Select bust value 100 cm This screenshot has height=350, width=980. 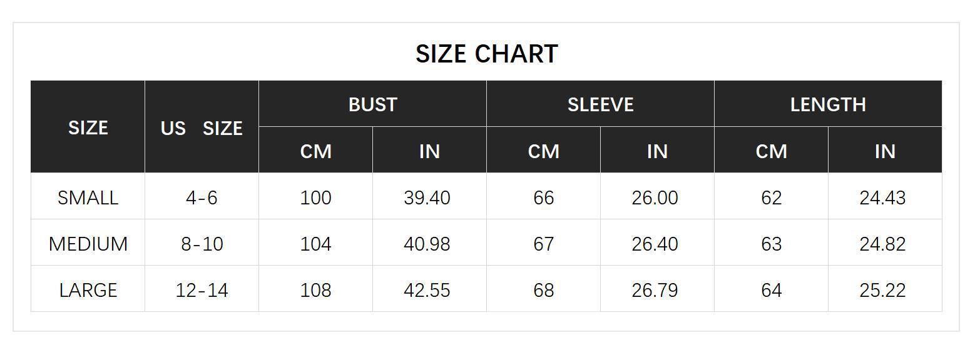(315, 197)
